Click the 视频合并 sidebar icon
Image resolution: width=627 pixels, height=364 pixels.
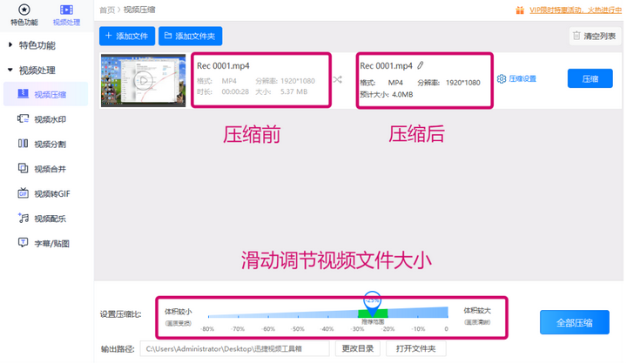[x=23, y=168]
